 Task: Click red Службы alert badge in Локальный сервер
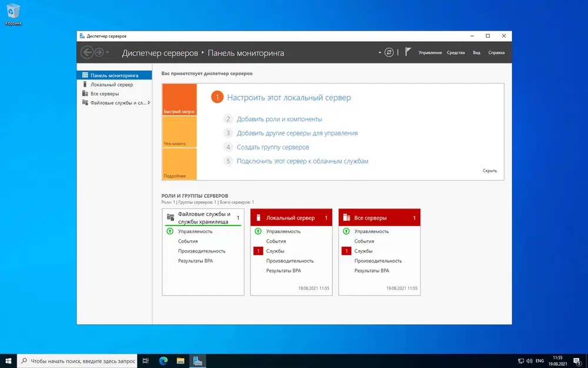[x=258, y=251]
